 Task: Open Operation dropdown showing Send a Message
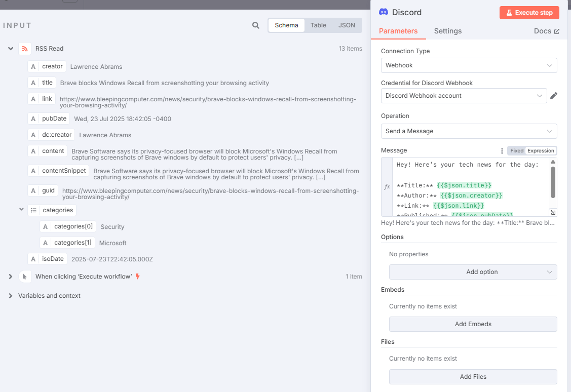(x=469, y=131)
